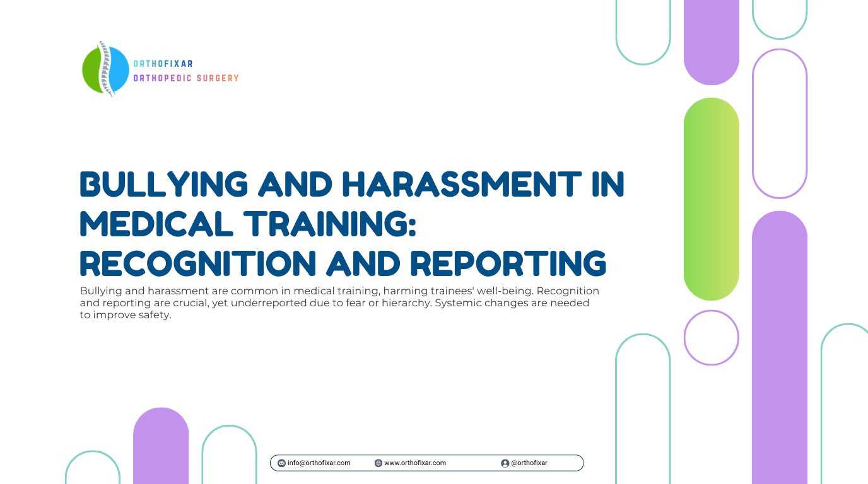
Task: Click the Orthofixar spine logo
Action: pyautogui.click(x=105, y=69)
